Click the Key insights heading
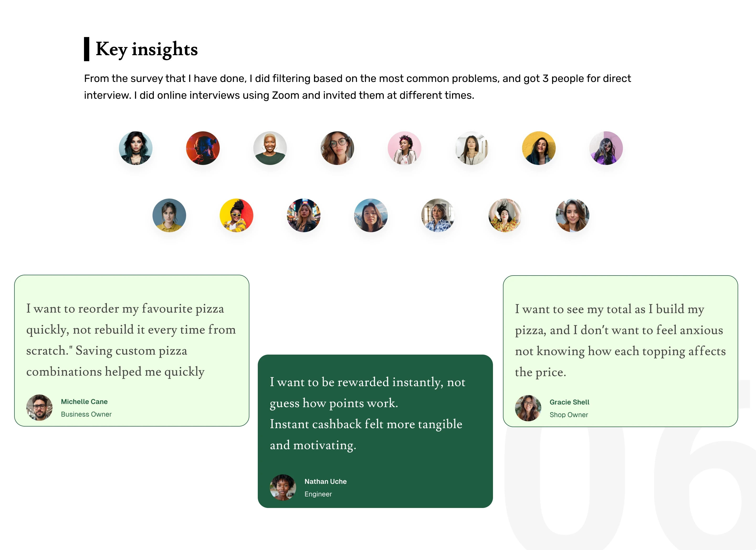756x550 pixels. (x=146, y=49)
